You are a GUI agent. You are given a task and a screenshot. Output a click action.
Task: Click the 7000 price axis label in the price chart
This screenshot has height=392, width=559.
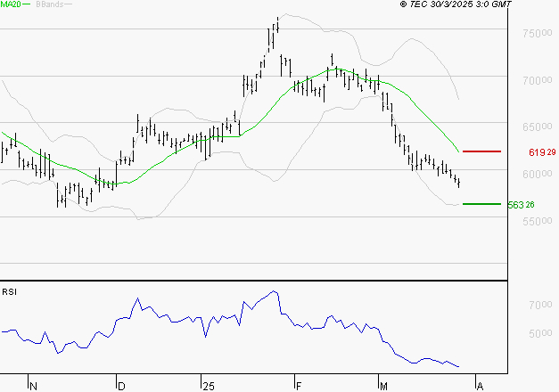[538, 80]
